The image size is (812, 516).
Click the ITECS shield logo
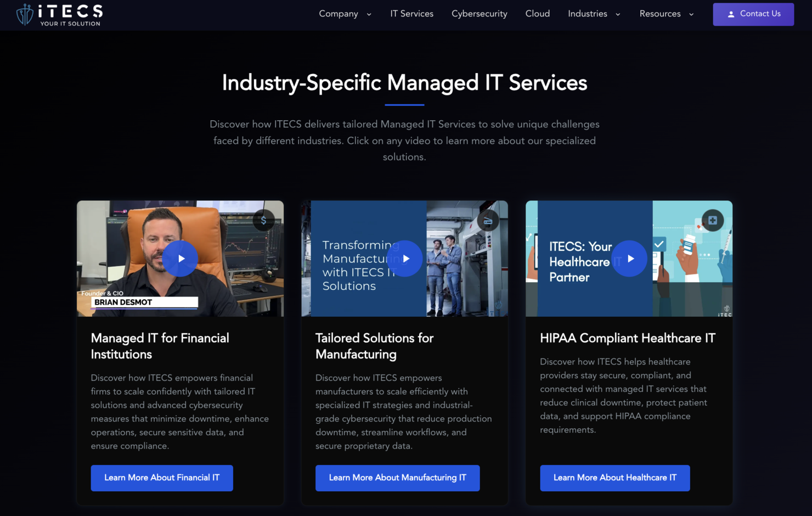tap(25, 14)
